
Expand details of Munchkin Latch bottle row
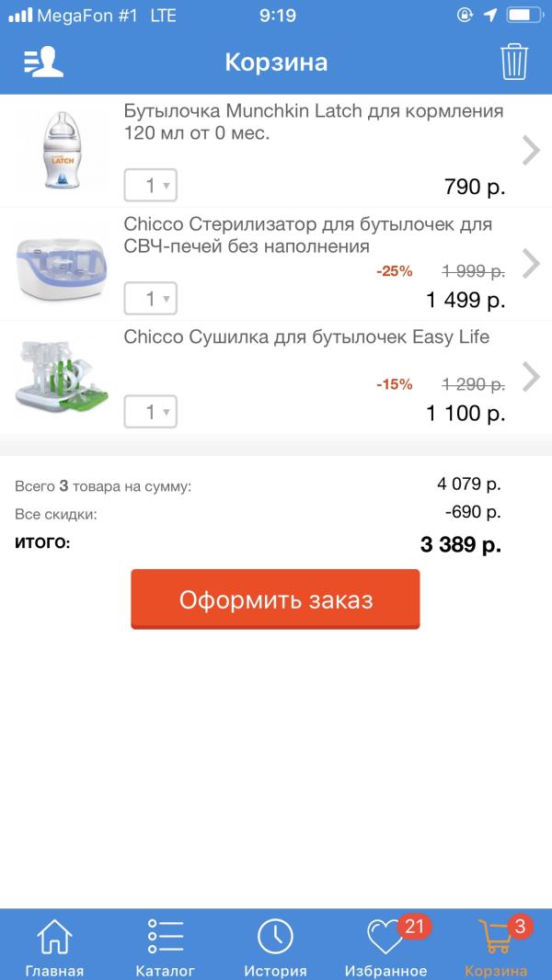point(532,150)
